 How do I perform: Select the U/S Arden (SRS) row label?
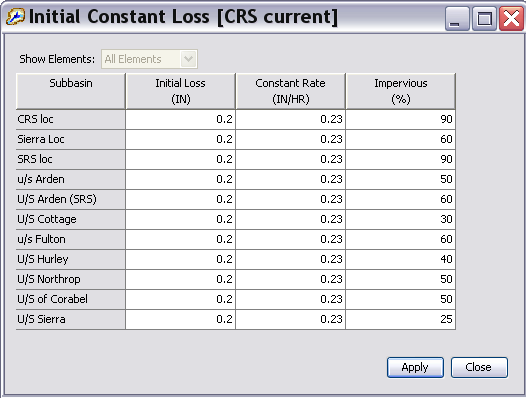point(71,199)
